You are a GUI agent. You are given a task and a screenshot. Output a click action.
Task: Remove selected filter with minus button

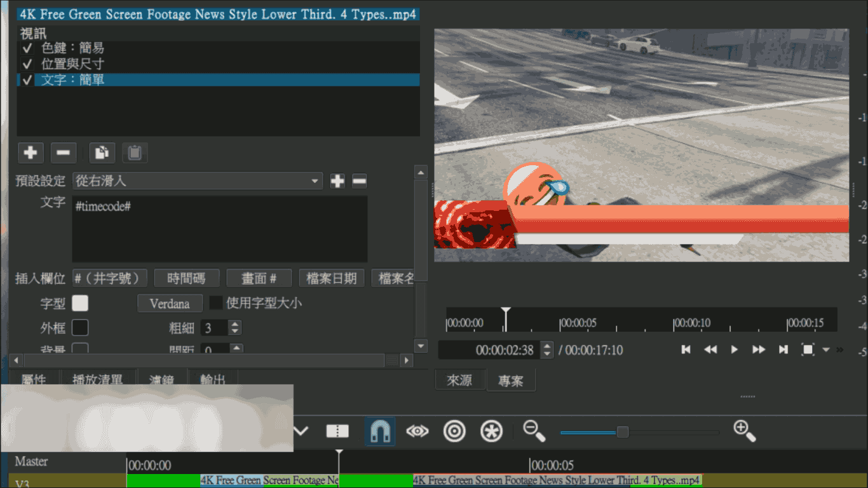click(x=63, y=152)
